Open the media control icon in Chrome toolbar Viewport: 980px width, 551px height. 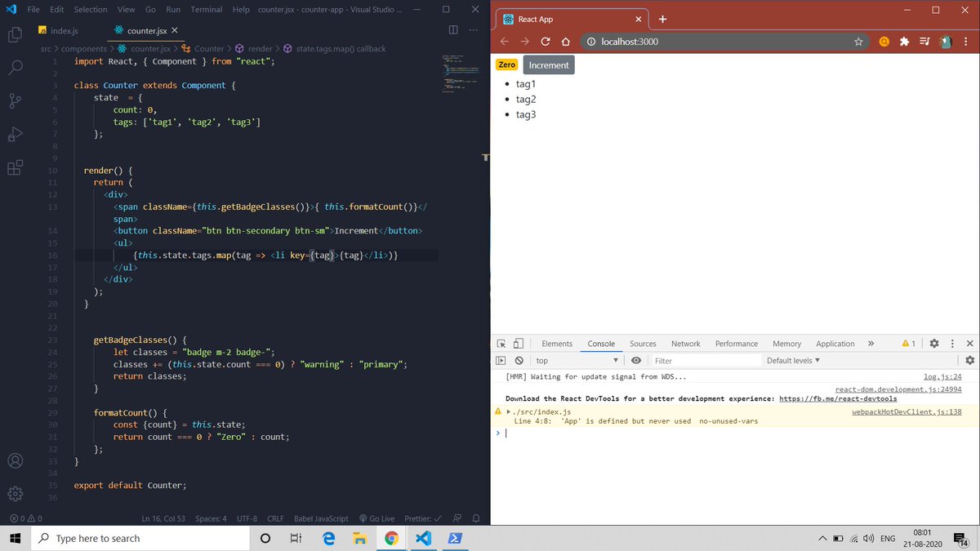coord(924,42)
